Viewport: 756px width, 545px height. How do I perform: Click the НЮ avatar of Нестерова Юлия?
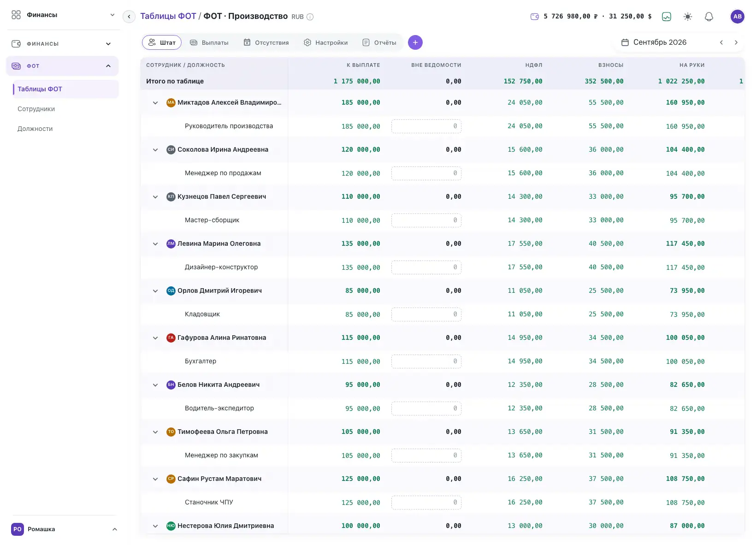point(171,526)
